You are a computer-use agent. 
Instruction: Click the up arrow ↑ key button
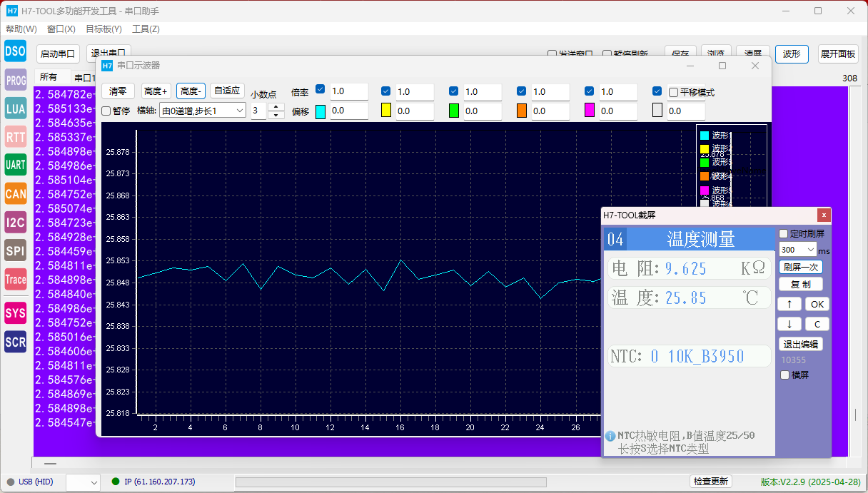(x=789, y=304)
